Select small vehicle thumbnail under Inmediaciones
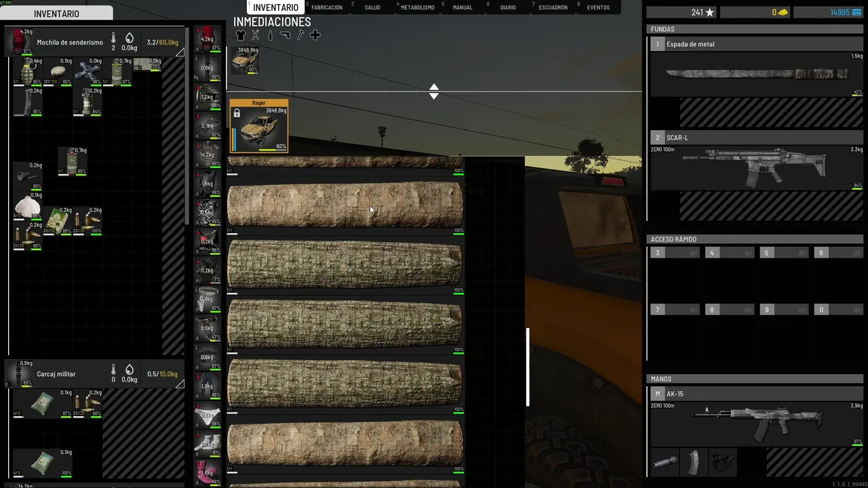The width and height of the screenshot is (868, 488). click(245, 60)
